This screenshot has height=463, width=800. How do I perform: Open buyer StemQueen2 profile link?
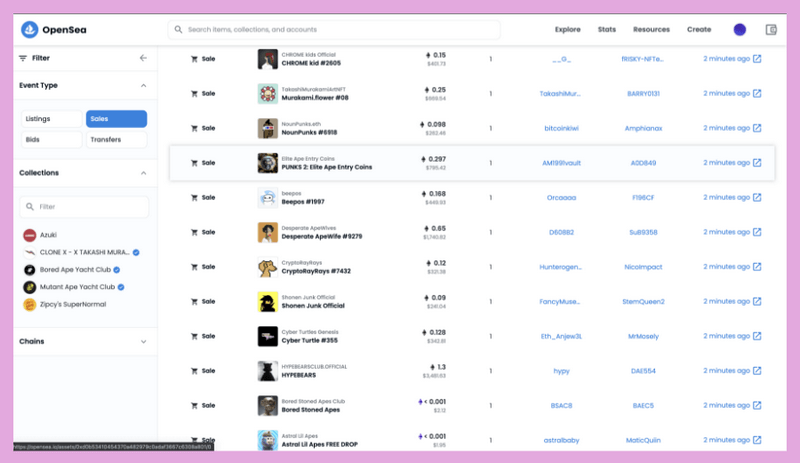coord(643,302)
